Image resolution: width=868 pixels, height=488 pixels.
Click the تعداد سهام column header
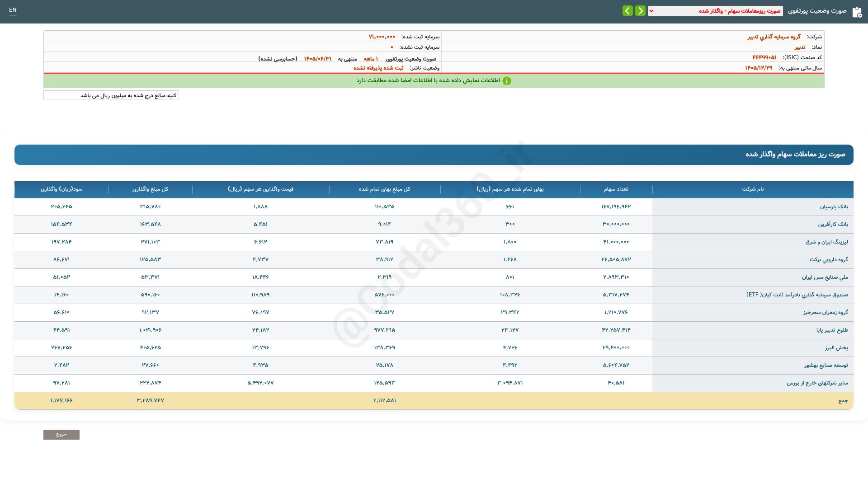(616, 189)
